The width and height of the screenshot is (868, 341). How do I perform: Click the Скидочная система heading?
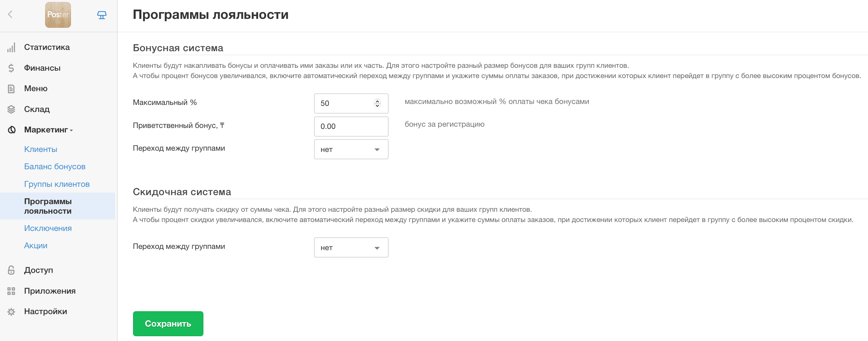(x=182, y=192)
